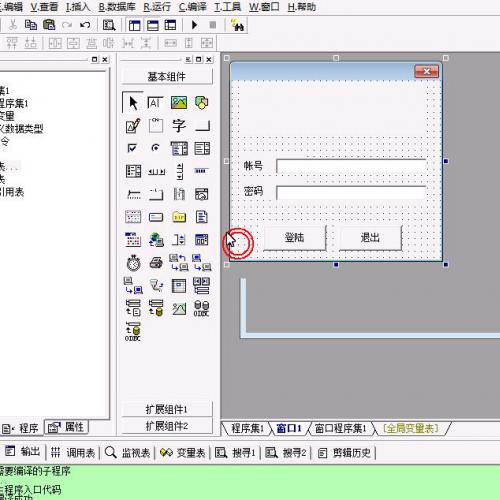Click the 帐号 input field
Screen dimensions: 500x500
pyautogui.click(x=351, y=166)
